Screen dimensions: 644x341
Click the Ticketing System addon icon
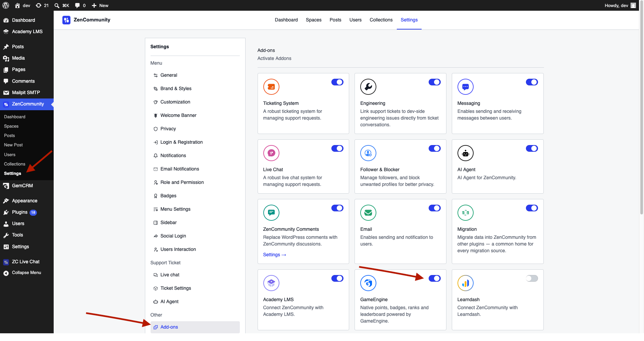[x=271, y=87]
